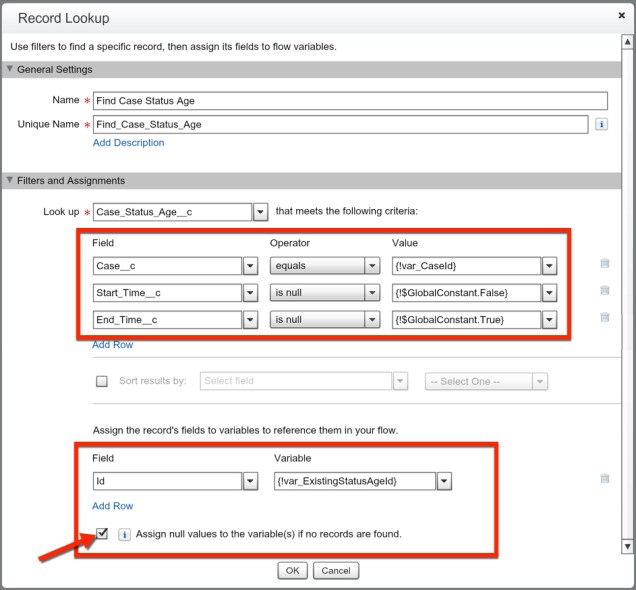
Task: Click the Add Description link
Action: [128, 143]
